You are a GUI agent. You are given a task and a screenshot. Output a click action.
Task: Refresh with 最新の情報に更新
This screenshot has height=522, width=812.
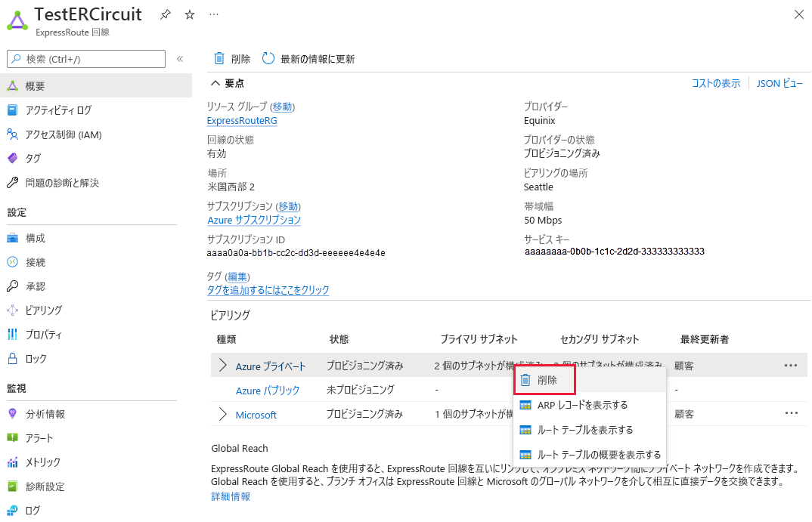tap(308, 59)
